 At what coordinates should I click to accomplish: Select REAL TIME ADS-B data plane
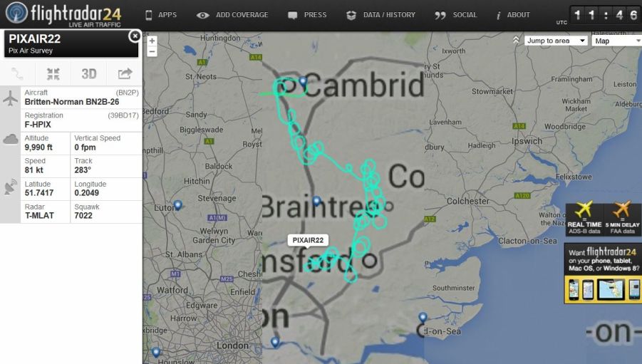(584, 218)
